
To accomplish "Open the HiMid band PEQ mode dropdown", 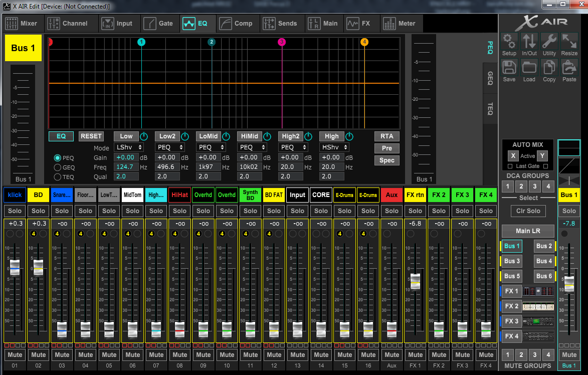I will coord(252,147).
